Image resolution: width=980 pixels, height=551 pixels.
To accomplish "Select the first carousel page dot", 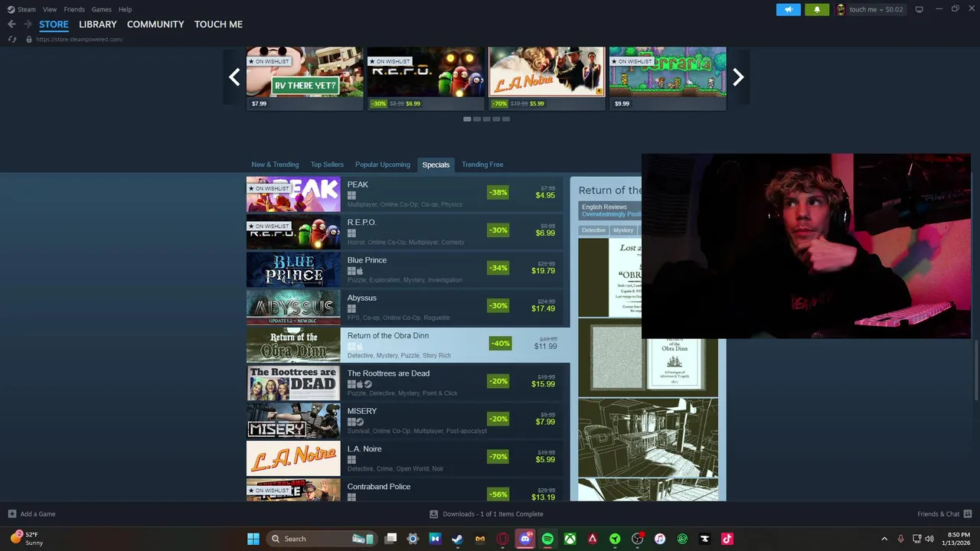I will pyautogui.click(x=467, y=119).
